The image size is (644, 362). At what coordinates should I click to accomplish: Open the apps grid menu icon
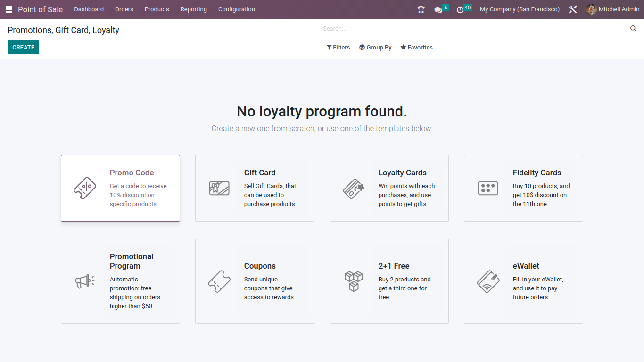[9, 9]
